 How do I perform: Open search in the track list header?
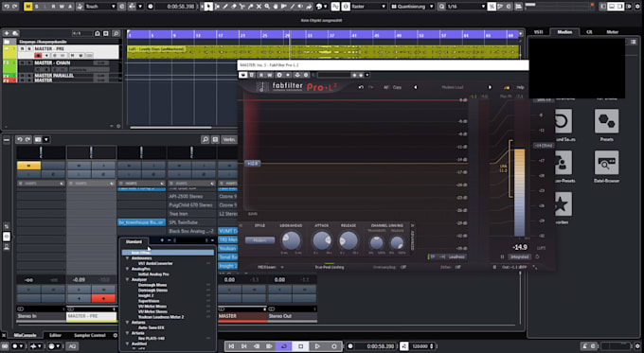pyautogui.click(x=116, y=33)
